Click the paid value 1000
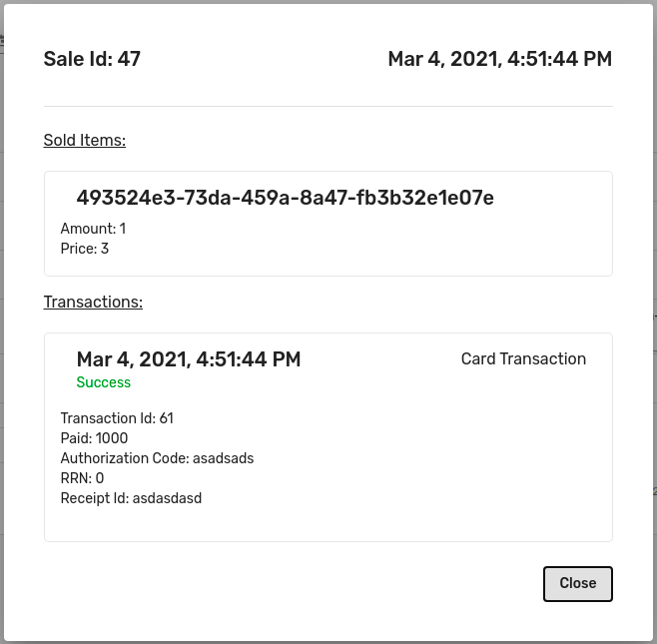Image resolution: width=657 pixels, height=644 pixels. pos(112,438)
